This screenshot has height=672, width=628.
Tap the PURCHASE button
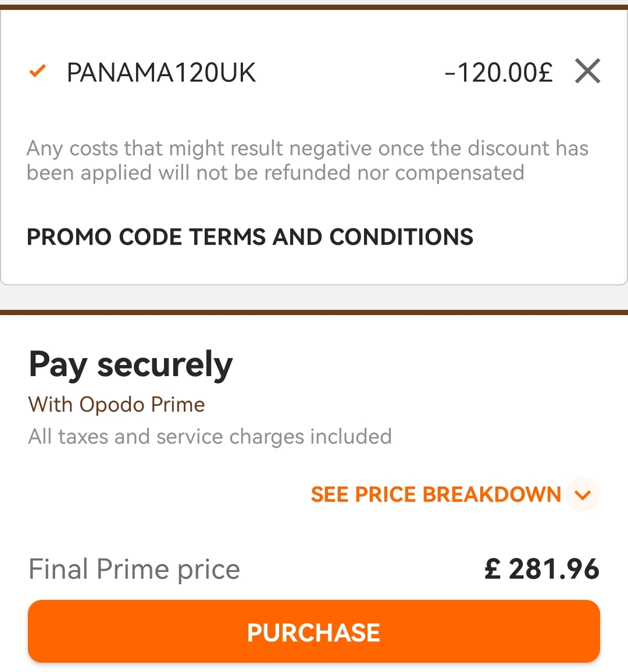[314, 631]
